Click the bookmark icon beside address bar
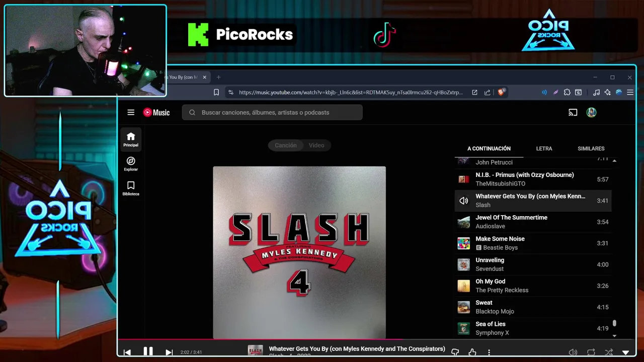Viewport: 644px width, 362px height. (216, 93)
